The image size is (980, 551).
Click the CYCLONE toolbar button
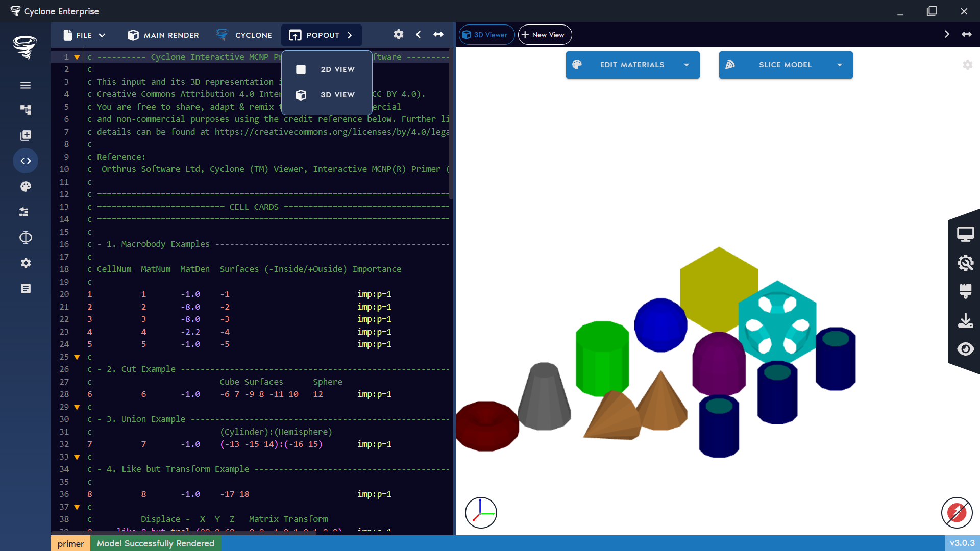pos(245,35)
